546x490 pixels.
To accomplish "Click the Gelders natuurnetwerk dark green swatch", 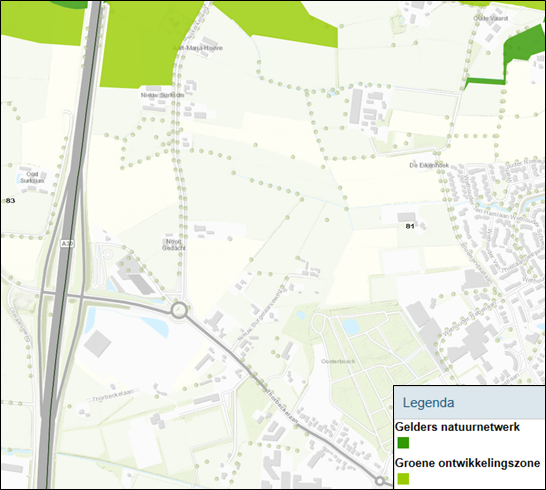I will [x=403, y=443].
